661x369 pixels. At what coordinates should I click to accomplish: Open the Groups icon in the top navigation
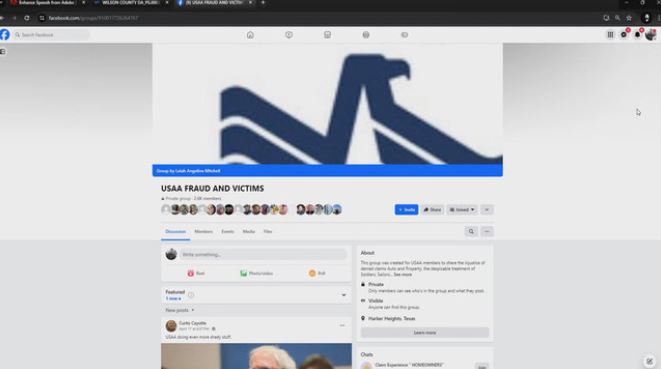point(366,35)
